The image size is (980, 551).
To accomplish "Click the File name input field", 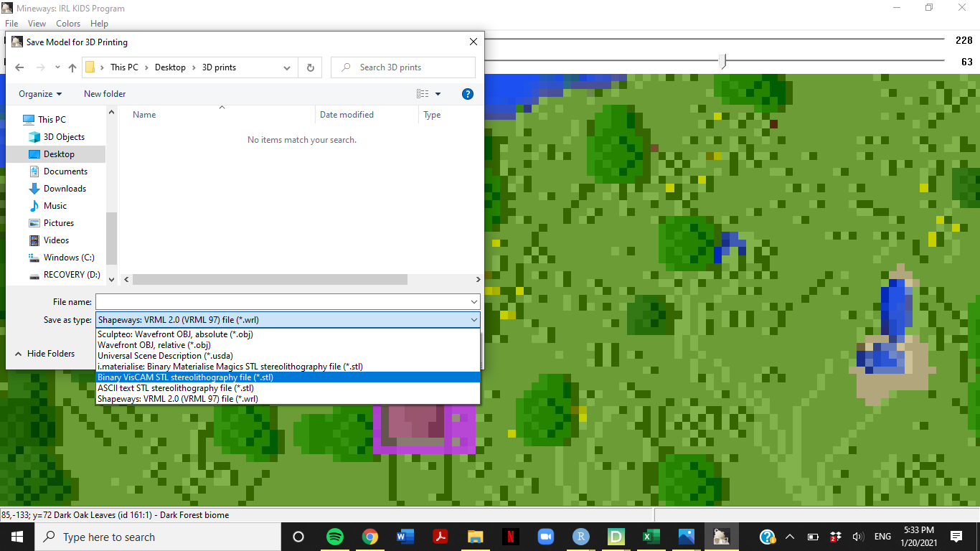I will pyautogui.click(x=282, y=302).
